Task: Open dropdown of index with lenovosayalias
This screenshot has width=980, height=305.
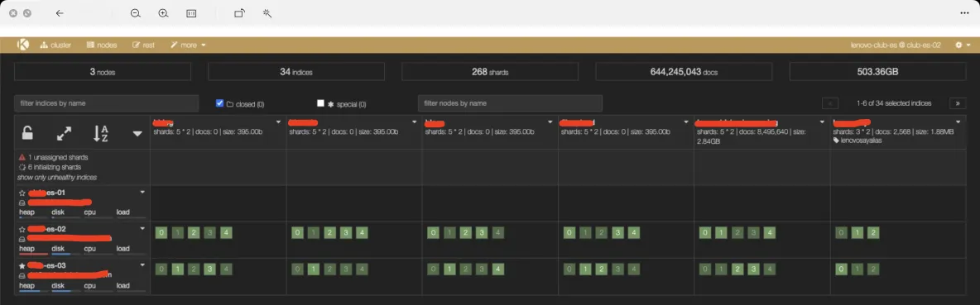Action: click(958, 122)
